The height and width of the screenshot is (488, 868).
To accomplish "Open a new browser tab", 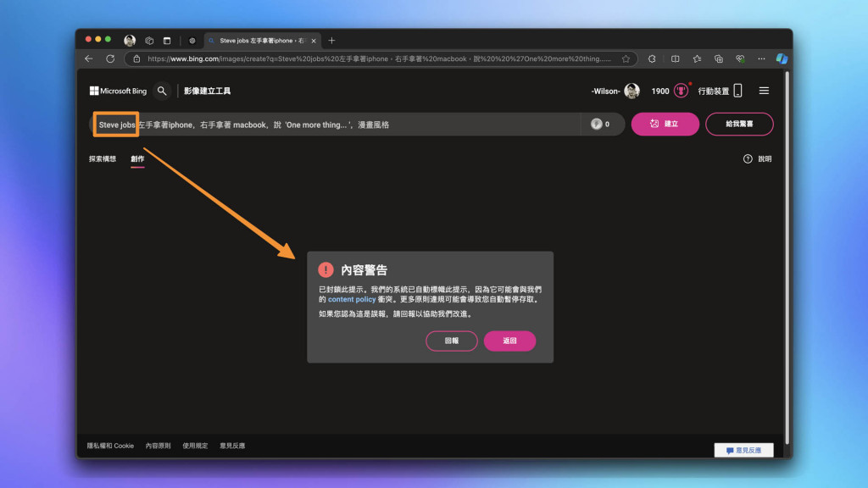I will [331, 41].
